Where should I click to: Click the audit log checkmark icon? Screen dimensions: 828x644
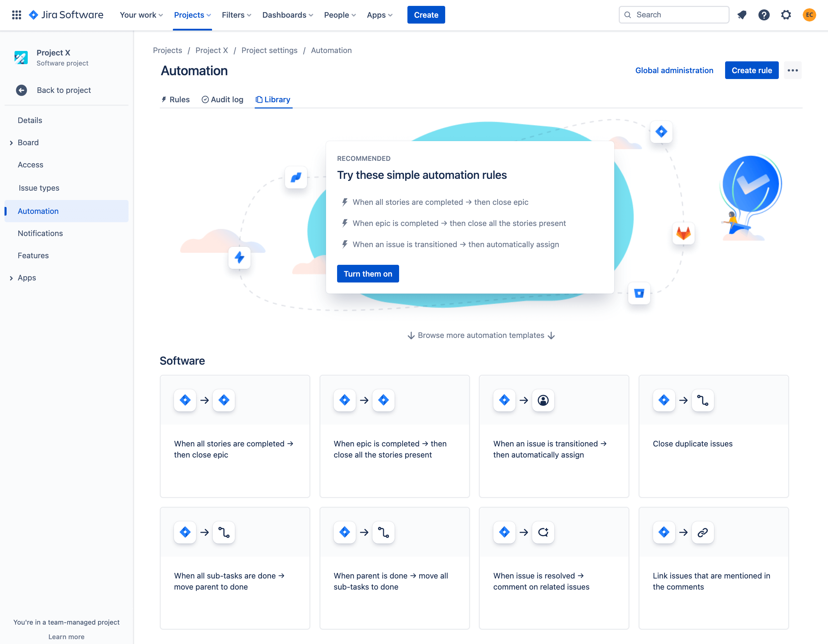(204, 99)
